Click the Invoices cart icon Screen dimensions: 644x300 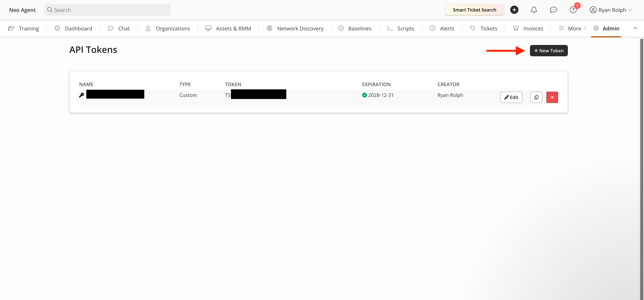point(516,28)
